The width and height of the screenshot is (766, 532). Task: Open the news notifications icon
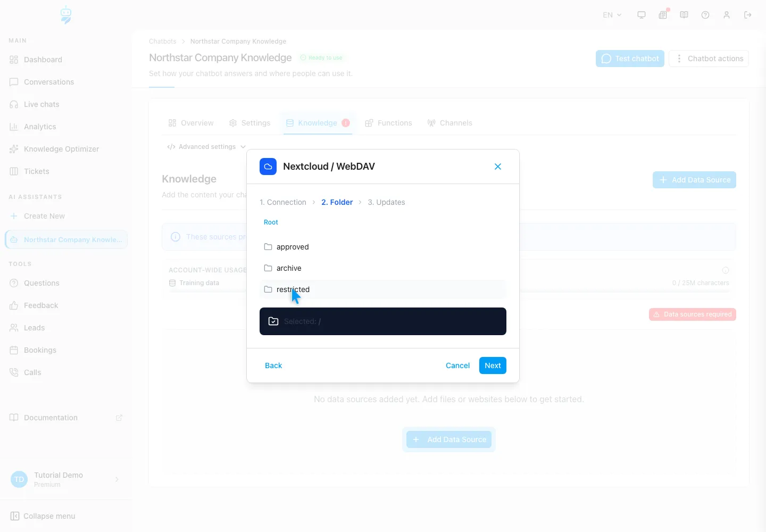(x=663, y=15)
